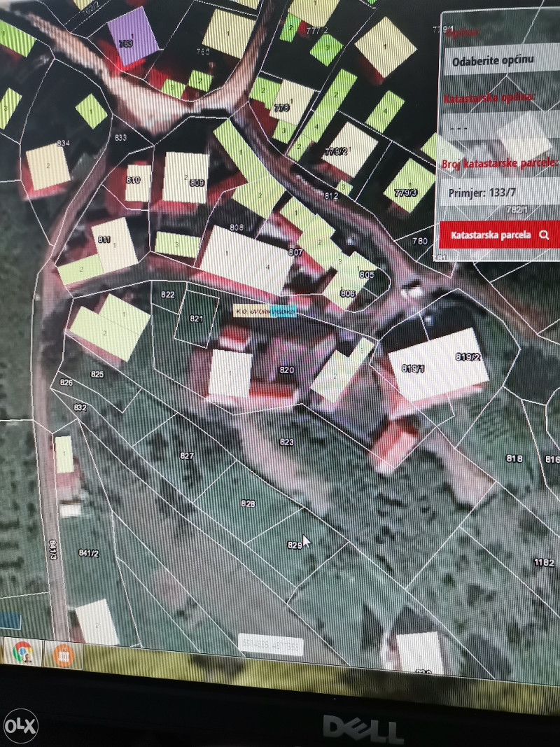Click parcel label 807
The height and width of the screenshot is (747, 560).
click(295, 252)
